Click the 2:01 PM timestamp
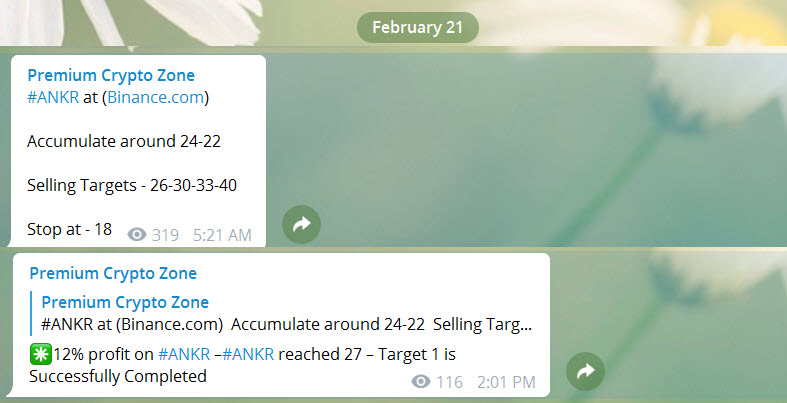 [506, 382]
